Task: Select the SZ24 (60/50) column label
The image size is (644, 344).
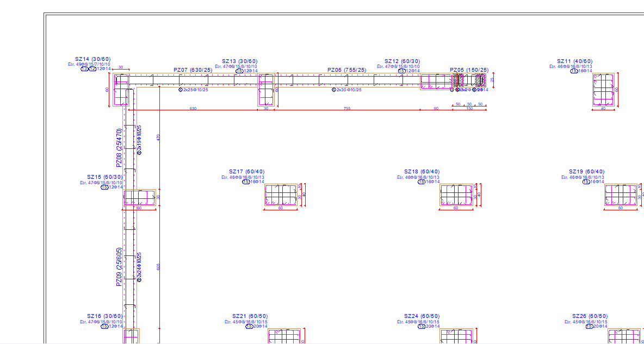Action: pyautogui.click(x=422, y=316)
